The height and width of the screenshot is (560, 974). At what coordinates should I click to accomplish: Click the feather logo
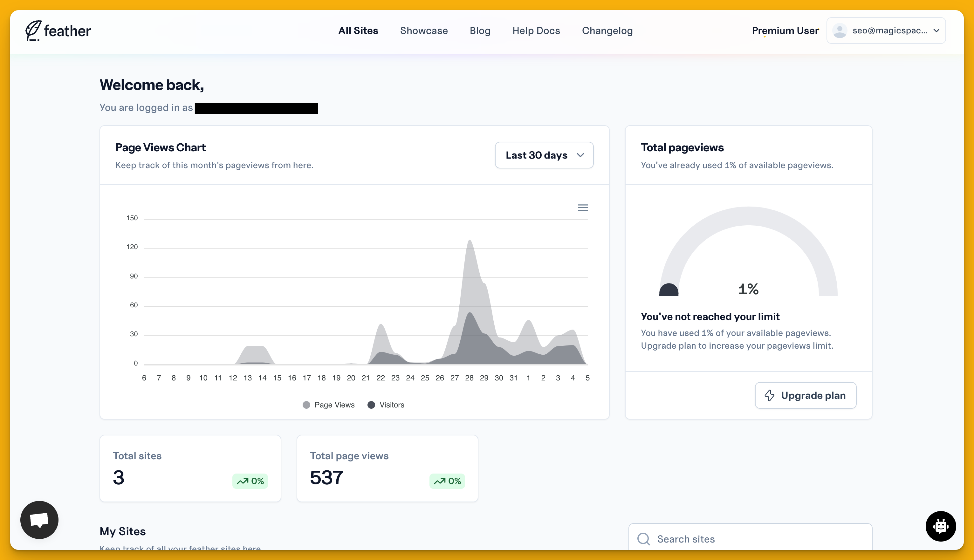(58, 31)
